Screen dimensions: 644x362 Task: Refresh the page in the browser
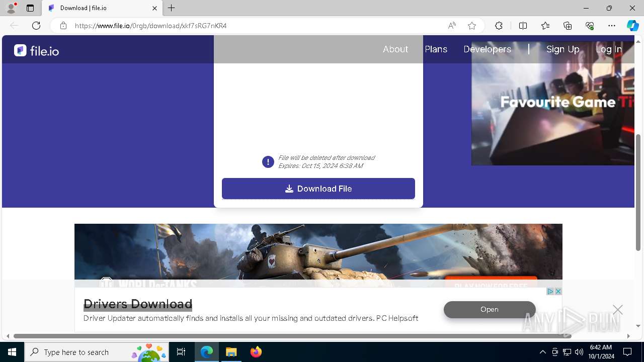tap(36, 26)
